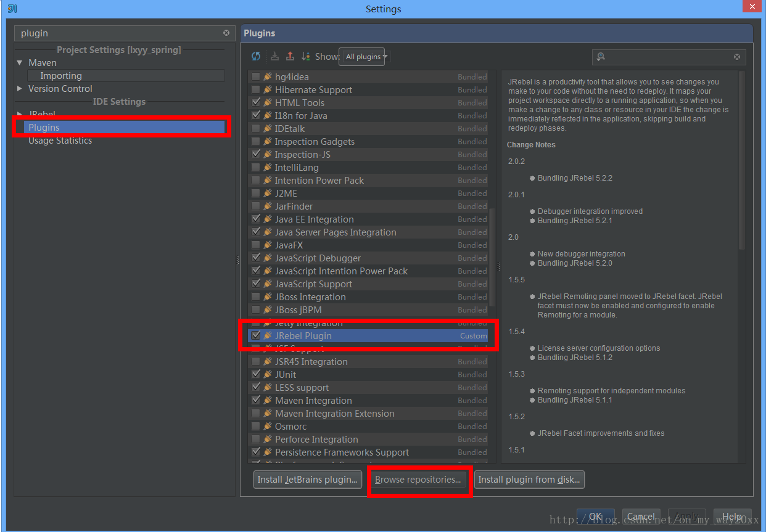Click the sort plugins toolbar icon
The width and height of the screenshot is (766, 532).
click(305, 56)
